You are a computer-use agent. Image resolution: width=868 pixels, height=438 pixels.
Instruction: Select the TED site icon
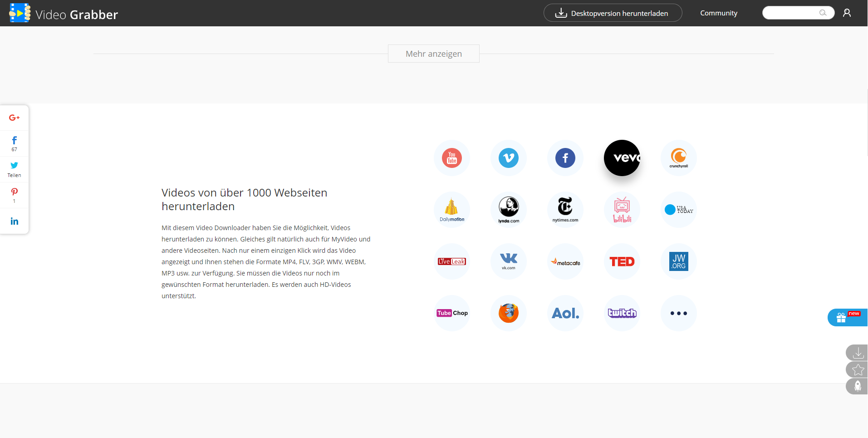point(622,261)
